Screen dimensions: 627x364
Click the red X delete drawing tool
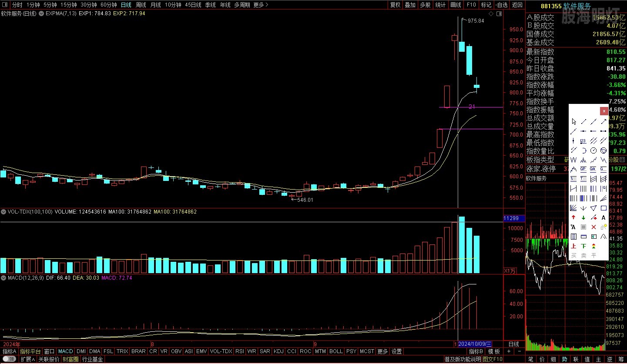tap(593, 227)
